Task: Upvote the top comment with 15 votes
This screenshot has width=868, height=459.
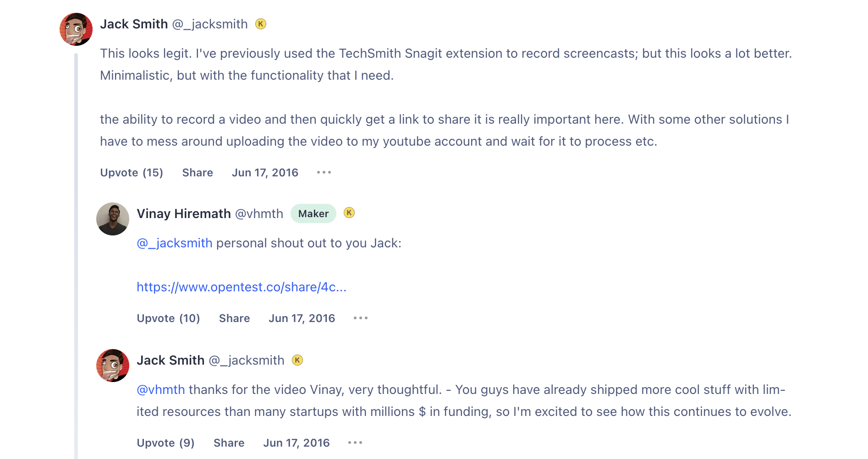Action: 132,173
